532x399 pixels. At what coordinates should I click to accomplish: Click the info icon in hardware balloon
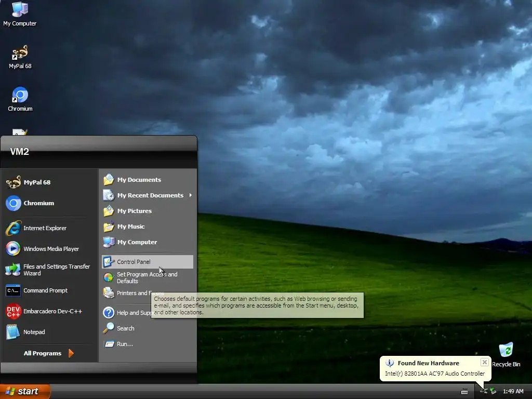pyautogui.click(x=390, y=363)
